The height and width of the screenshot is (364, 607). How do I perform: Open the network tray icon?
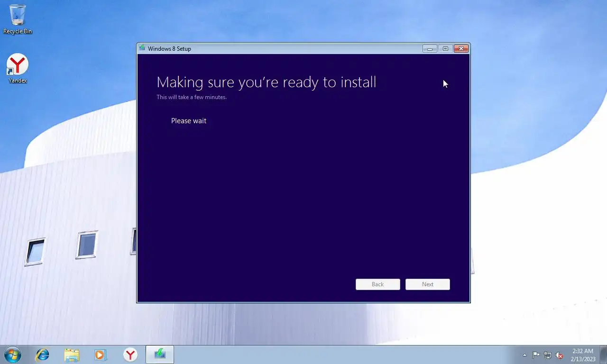[548, 355]
